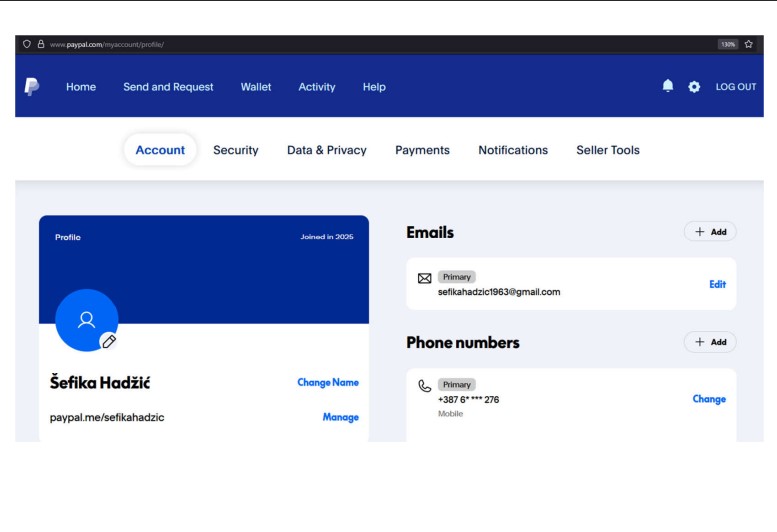The image size is (777, 532).
Task: Edit the primary email address
Action: (x=717, y=284)
